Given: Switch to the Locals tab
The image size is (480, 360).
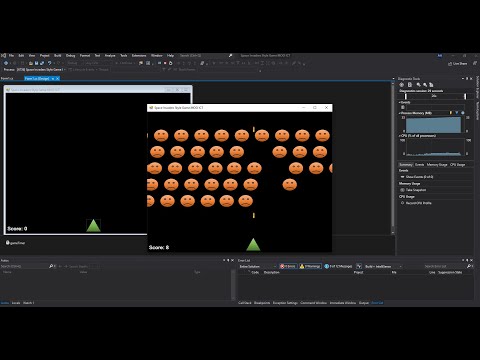Looking at the screenshot, I should 16,303.
